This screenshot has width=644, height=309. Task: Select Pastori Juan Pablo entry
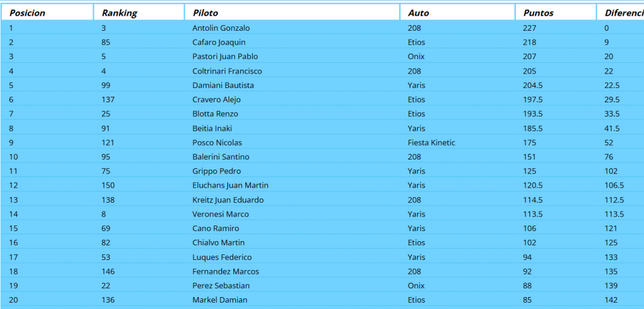click(x=225, y=57)
